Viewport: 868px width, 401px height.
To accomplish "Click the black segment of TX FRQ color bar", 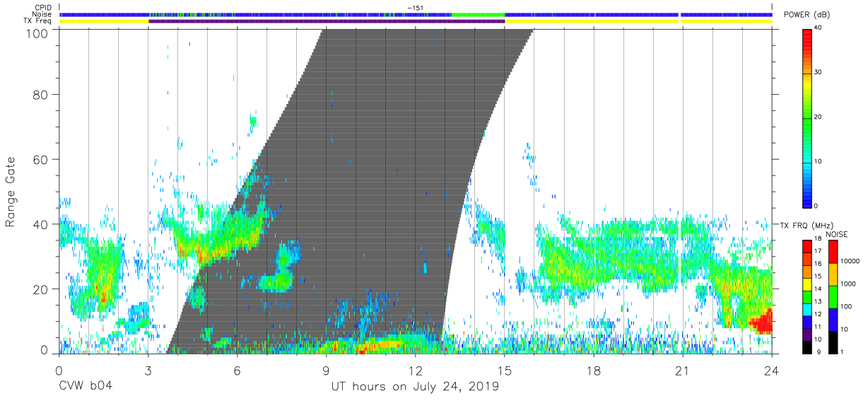I will pyautogui.click(x=807, y=347).
